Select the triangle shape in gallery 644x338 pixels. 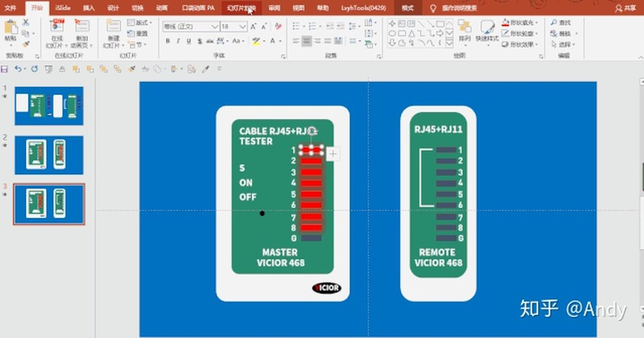tap(411, 33)
